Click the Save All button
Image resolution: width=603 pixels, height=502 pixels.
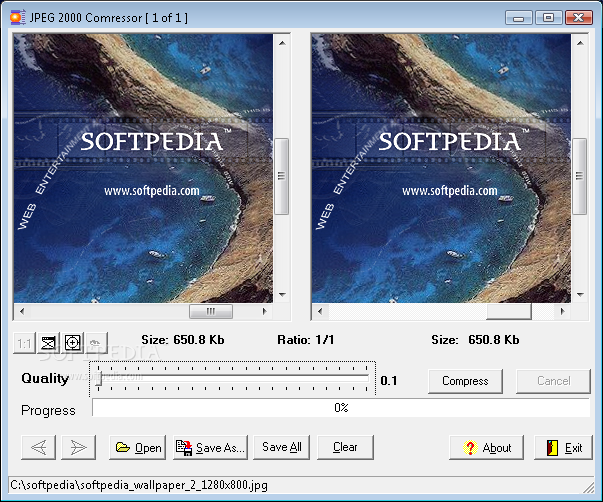pos(282,447)
